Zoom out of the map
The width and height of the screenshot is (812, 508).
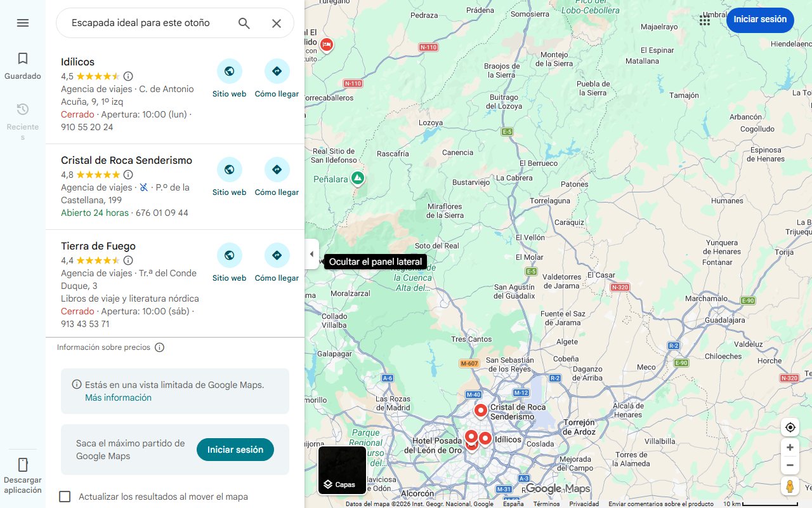pos(790,465)
